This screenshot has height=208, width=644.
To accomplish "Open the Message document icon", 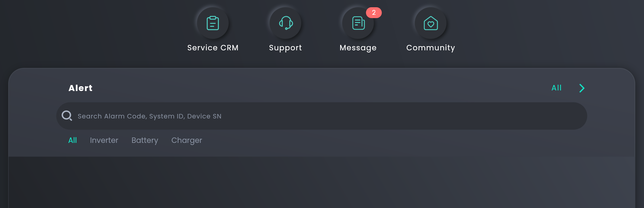I will click(x=358, y=23).
